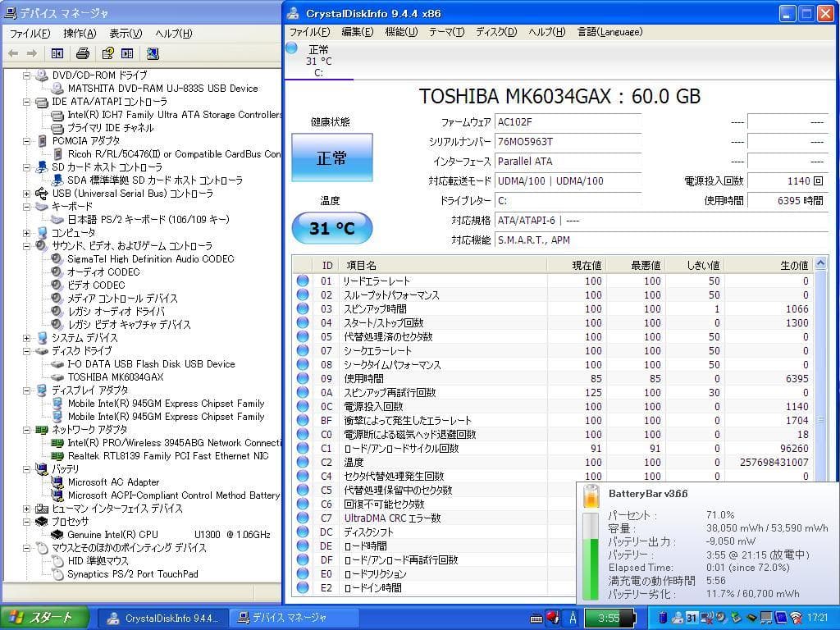Select Synaptics PS/2 Port TouchPad
Image resolution: width=840 pixels, height=630 pixels.
[133, 574]
